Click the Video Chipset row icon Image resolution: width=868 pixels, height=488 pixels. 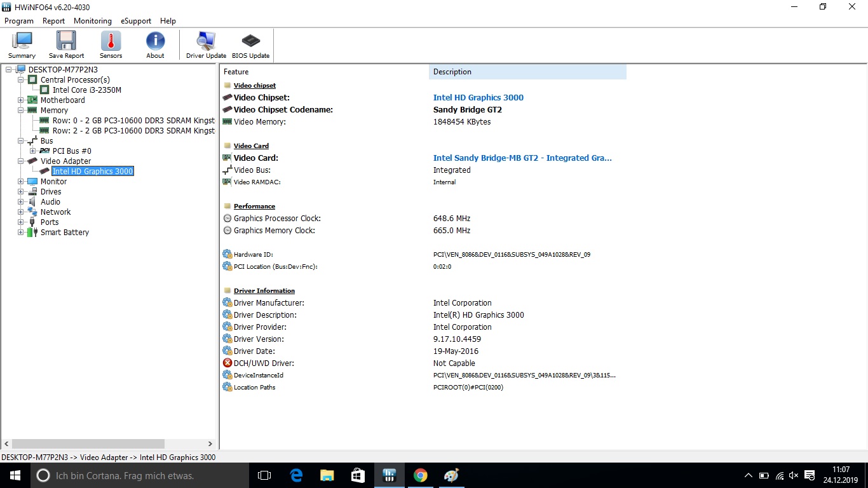pos(227,98)
